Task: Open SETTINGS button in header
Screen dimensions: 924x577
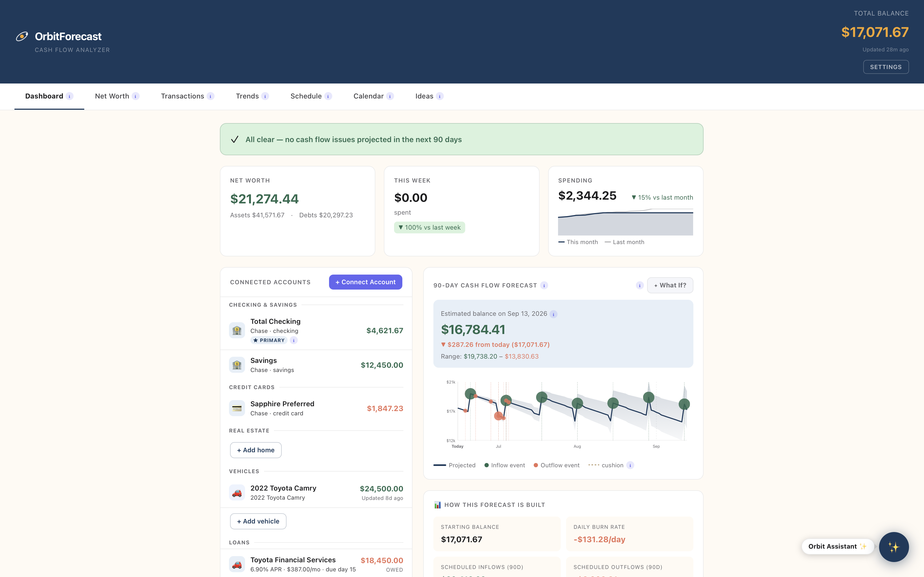Action: click(x=886, y=67)
